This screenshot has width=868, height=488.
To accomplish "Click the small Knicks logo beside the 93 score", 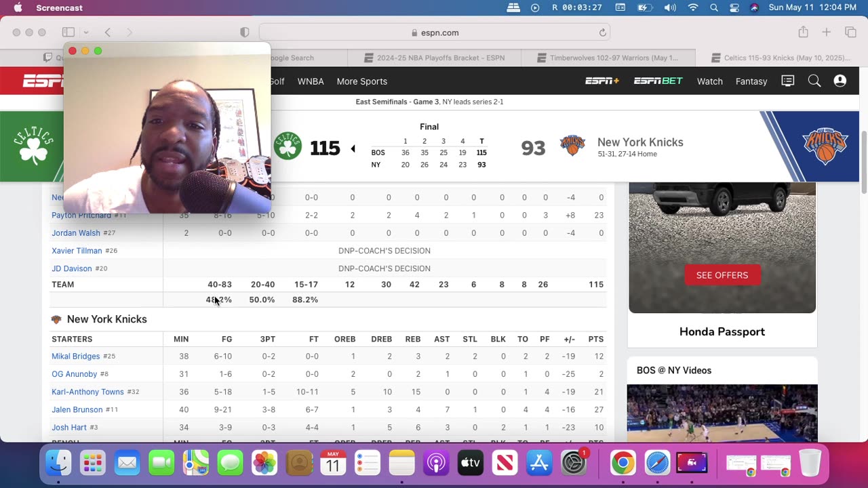I will [x=572, y=146].
